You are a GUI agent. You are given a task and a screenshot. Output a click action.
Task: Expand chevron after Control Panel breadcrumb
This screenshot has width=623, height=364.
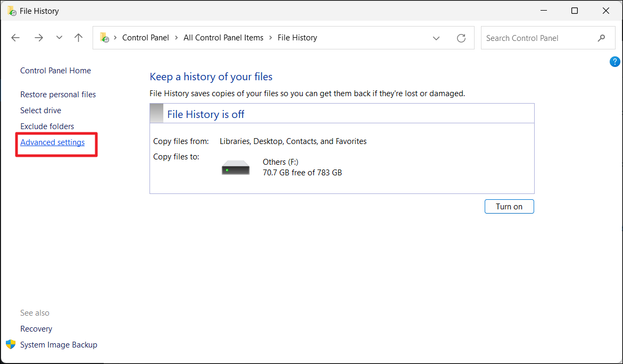pos(176,38)
